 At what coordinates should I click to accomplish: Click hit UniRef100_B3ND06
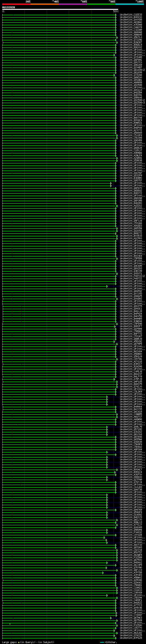click(131, 321)
